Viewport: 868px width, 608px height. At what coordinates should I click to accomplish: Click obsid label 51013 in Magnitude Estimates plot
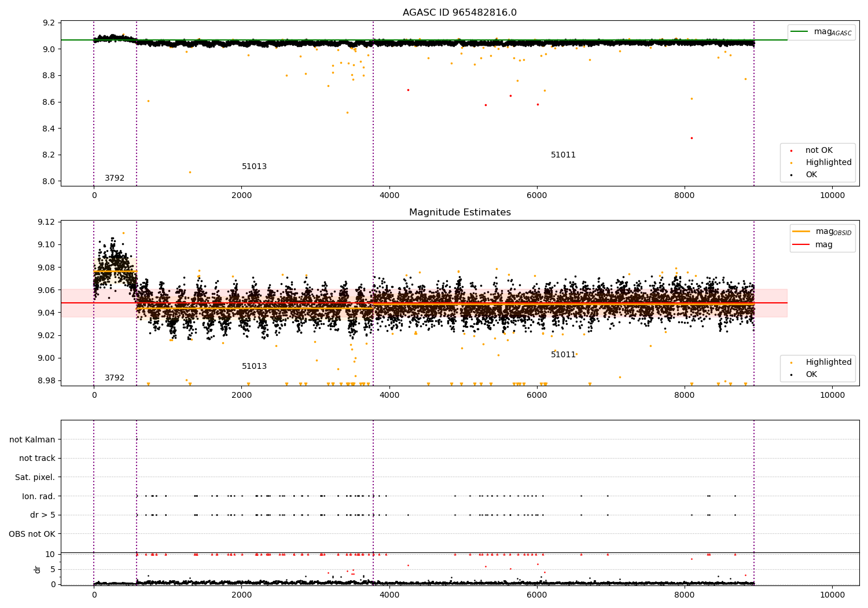(x=254, y=367)
